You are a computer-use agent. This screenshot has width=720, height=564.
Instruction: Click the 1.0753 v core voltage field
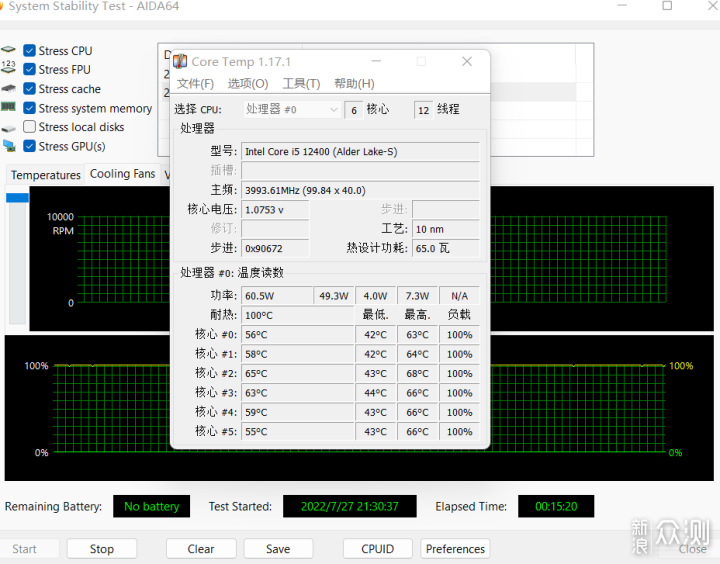(x=275, y=210)
